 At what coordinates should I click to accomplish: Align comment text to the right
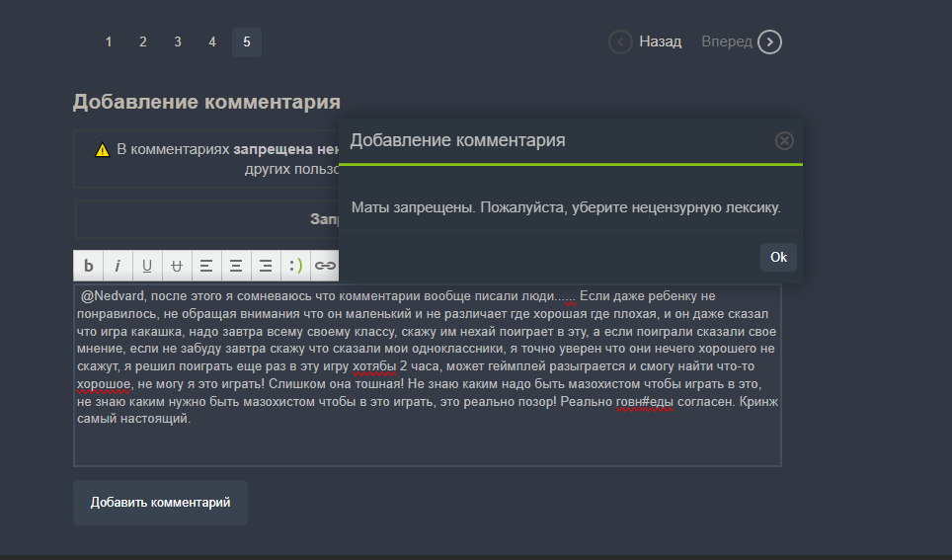click(x=266, y=265)
